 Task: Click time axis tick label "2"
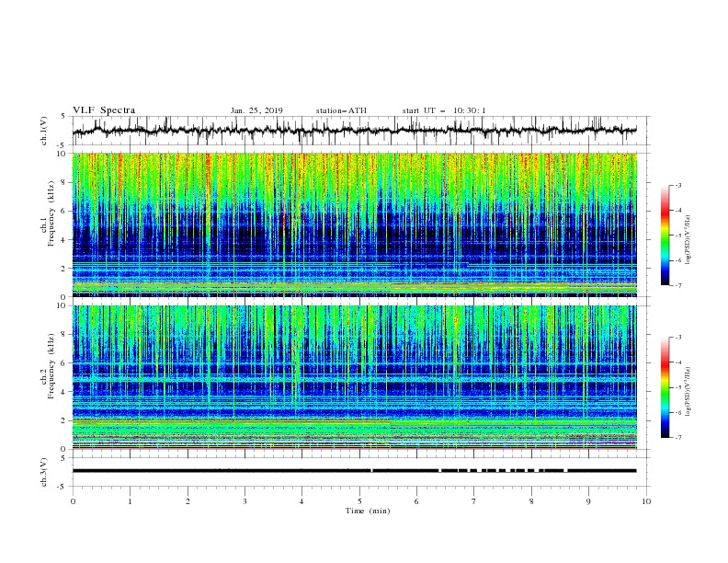[188, 501]
